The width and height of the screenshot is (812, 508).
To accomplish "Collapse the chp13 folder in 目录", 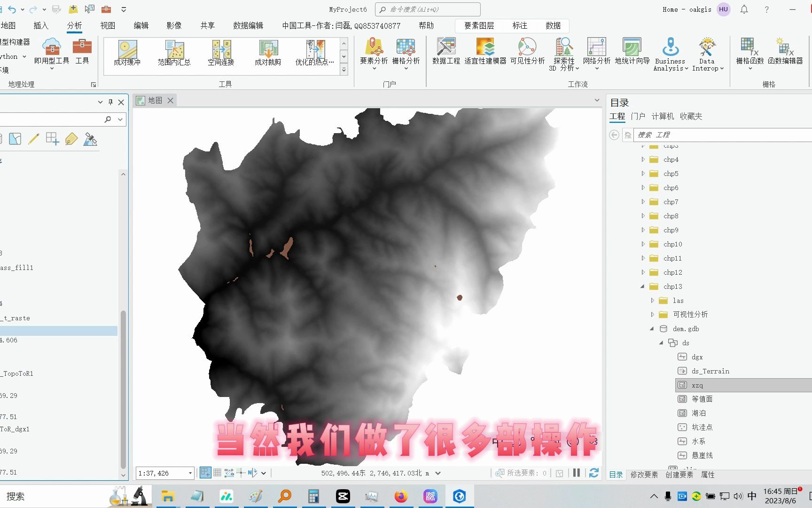I will [642, 286].
